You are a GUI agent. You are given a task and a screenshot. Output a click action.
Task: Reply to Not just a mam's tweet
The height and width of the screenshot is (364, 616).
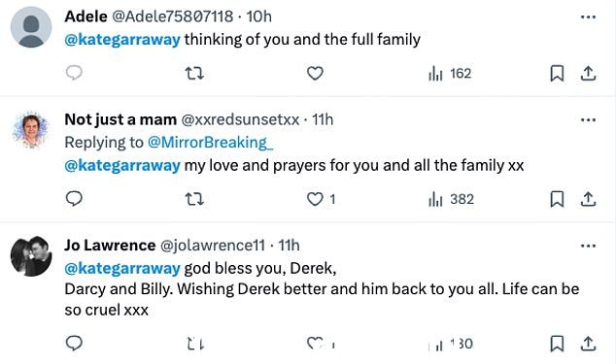pos(74,199)
